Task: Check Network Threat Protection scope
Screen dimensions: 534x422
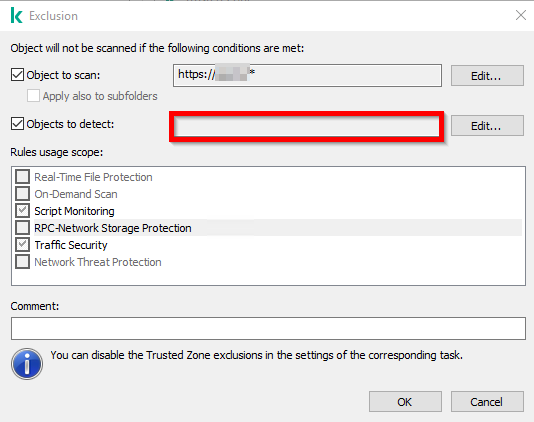Action: tap(22, 262)
